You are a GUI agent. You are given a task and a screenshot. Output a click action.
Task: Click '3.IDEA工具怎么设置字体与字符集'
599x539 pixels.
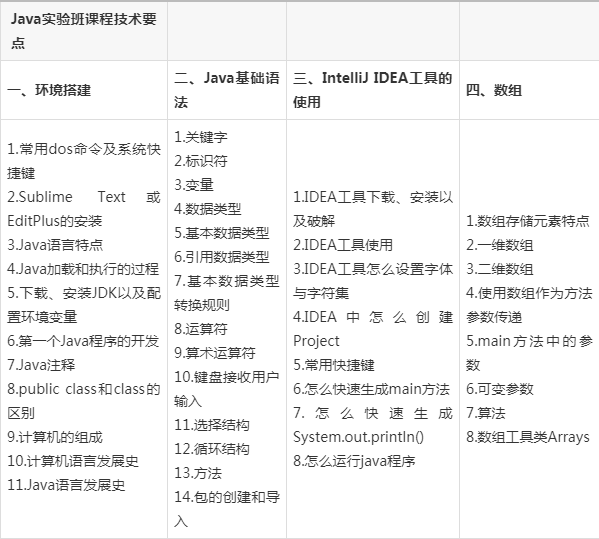[373, 281]
